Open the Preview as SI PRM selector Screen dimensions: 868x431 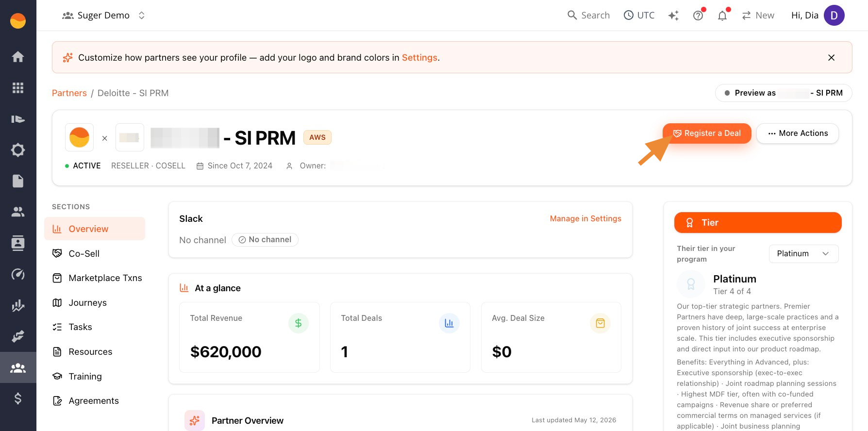coord(784,93)
